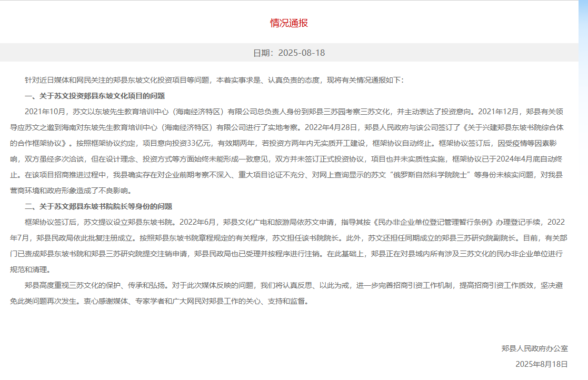
Task: Click the red 情况通报 page title
Action: (x=289, y=23)
